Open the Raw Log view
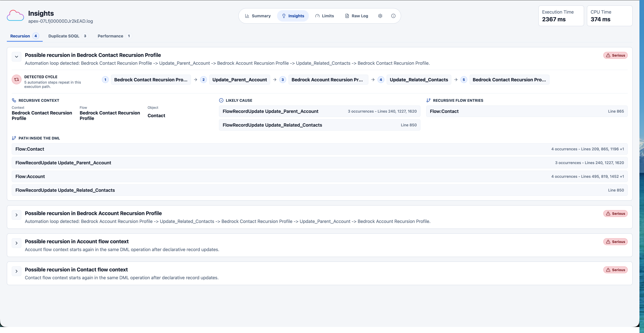The height and width of the screenshot is (333, 644). tap(357, 16)
